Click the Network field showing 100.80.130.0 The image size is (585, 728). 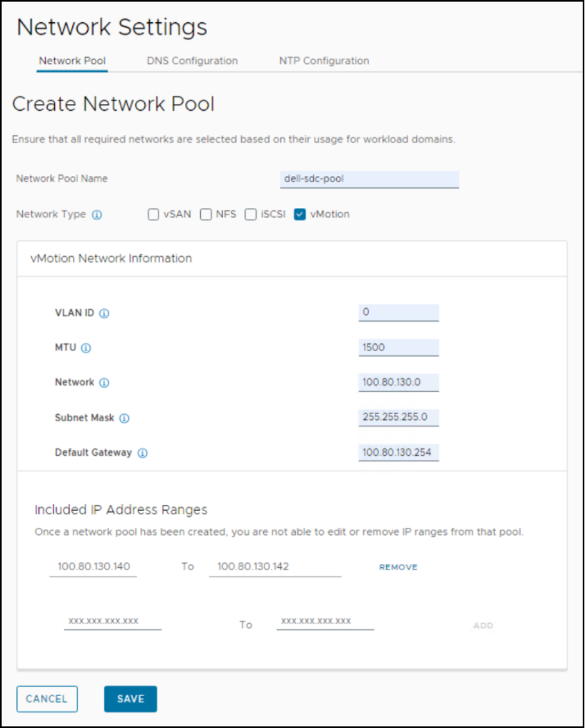point(399,382)
